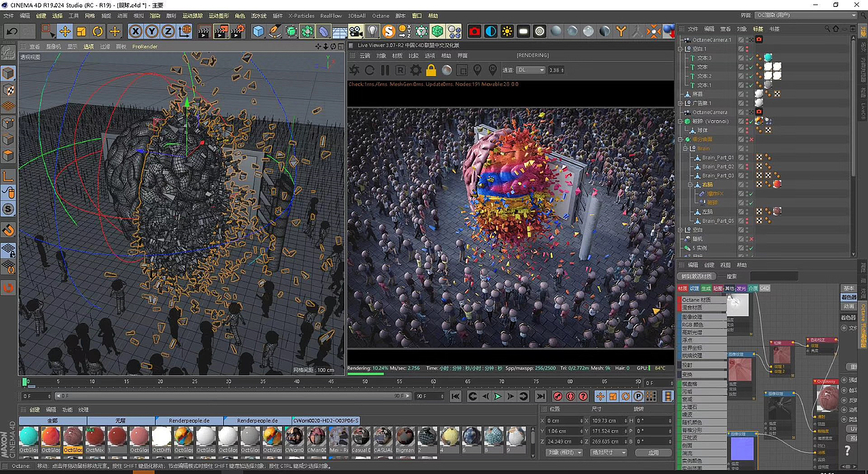Screen dimensions: 868x474
Task: Open the Render Settings icon
Action: [x=237, y=31]
